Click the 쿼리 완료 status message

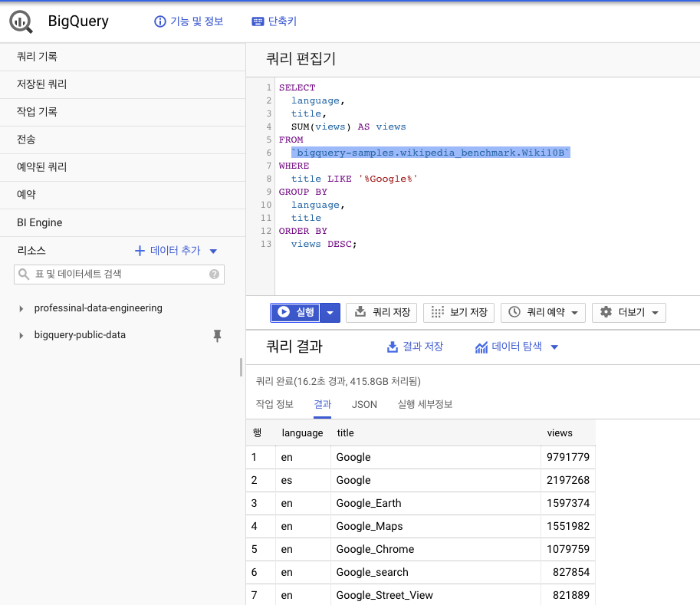(x=338, y=381)
